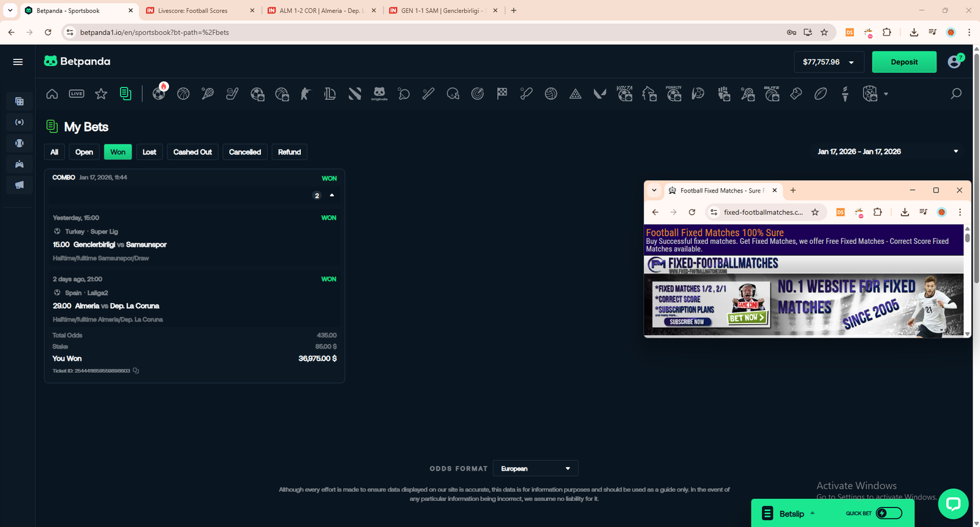Collapse the combo bet details arrow
The height and width of the screenshot is (527, 980).
coord(332,195)
